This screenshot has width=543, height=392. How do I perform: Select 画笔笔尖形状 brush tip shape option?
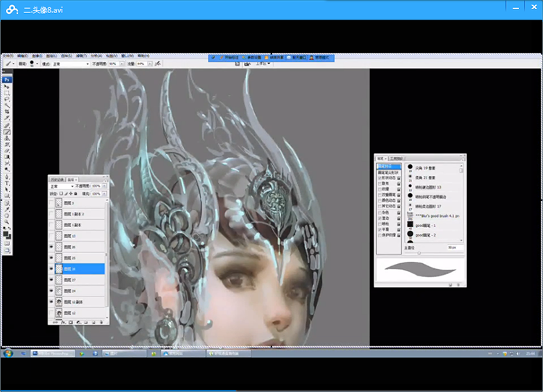point(389,172)
